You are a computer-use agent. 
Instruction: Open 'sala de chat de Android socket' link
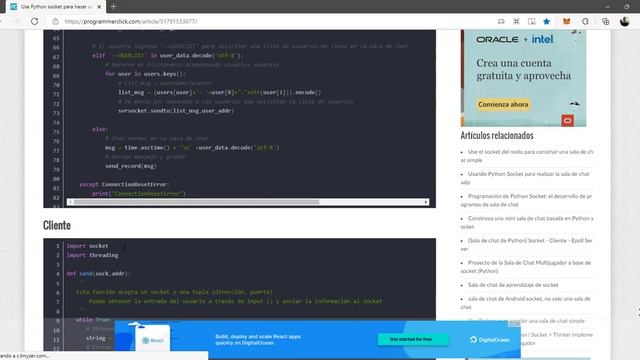[526, 302]
